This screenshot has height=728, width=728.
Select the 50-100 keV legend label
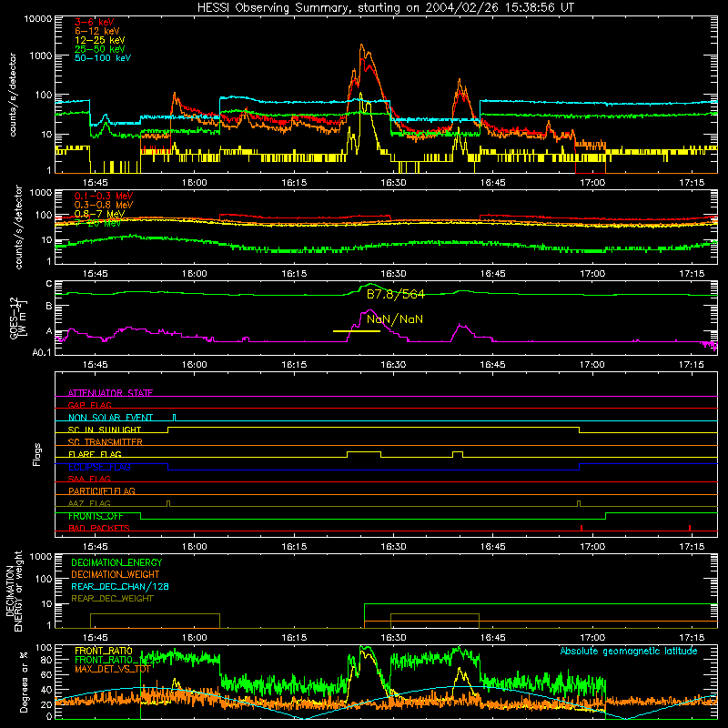point(103,58)
